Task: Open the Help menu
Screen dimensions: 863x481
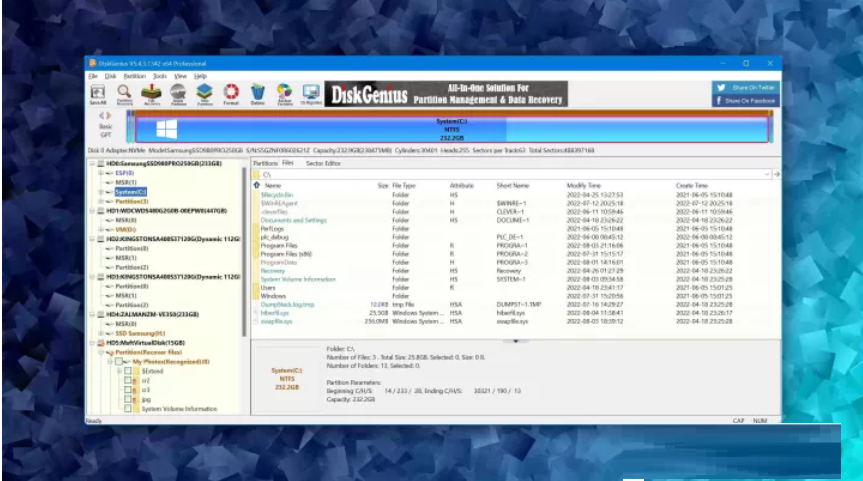Action: (200, 76)
